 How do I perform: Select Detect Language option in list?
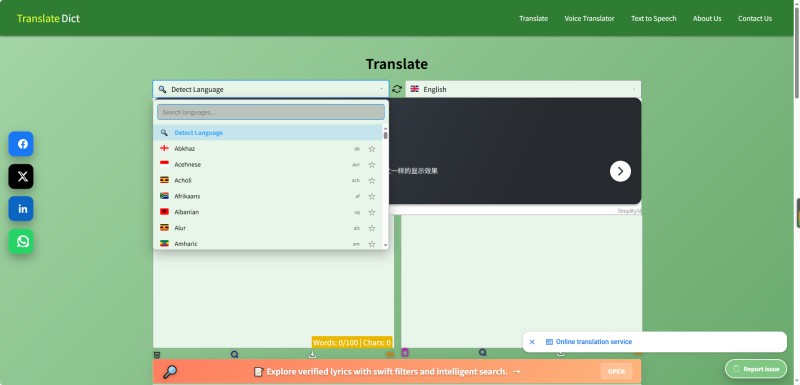[268, 133]
